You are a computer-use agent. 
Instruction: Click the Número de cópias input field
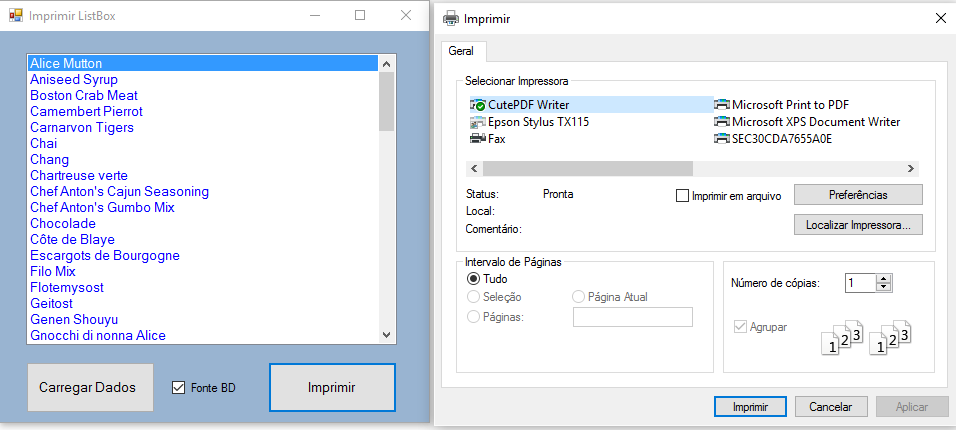(861, 283)
